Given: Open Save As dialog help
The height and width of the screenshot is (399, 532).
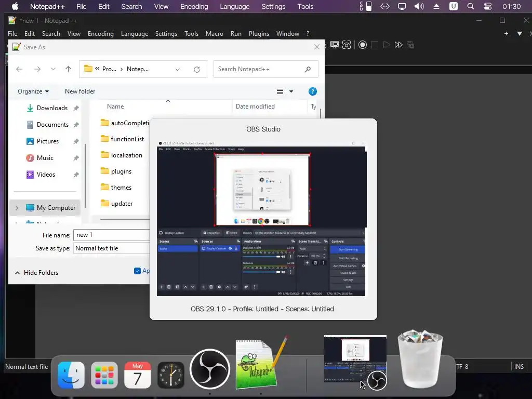Looking at the screenshot, I should pyautogui.click(x=312, y=91).
